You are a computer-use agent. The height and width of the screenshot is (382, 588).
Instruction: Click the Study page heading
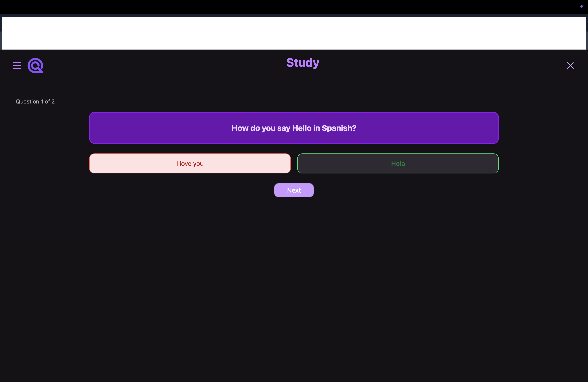click(x=303, y=63)
